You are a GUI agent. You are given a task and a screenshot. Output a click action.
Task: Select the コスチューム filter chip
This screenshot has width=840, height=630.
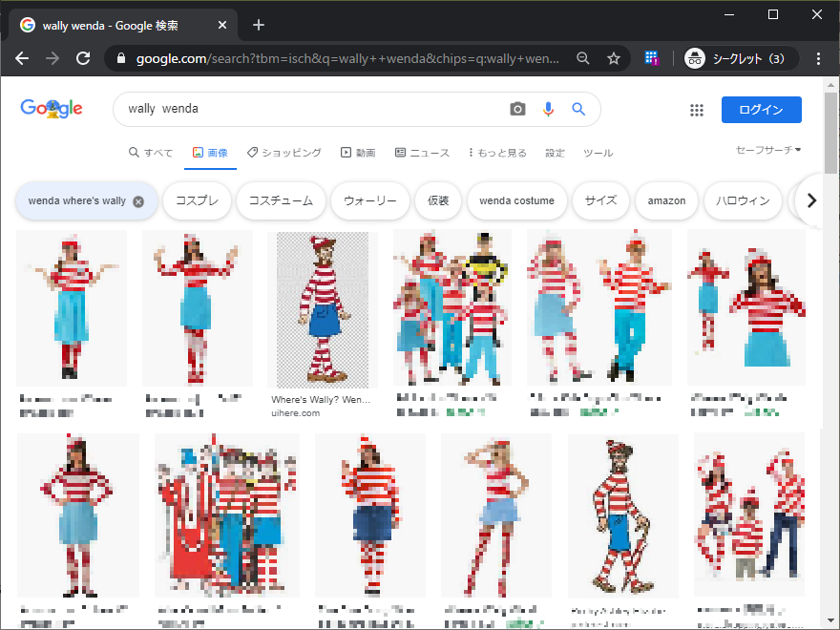281,200
